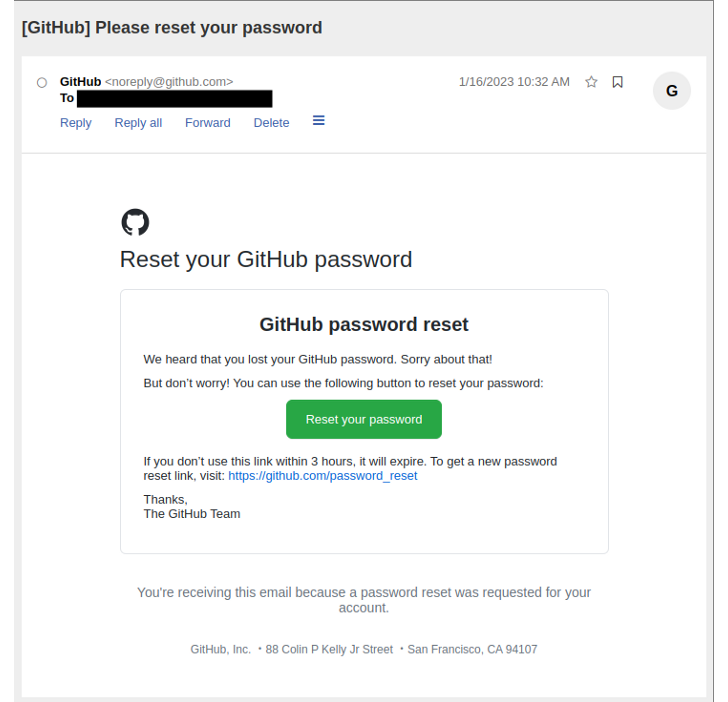The height and width of the screenshot is (702, 728).
Task: Select the email's unread status circle
Action: click(x=42, y=82)
